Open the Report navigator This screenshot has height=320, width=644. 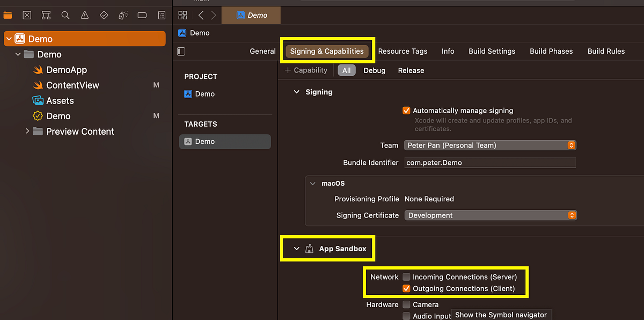point(162,15)
